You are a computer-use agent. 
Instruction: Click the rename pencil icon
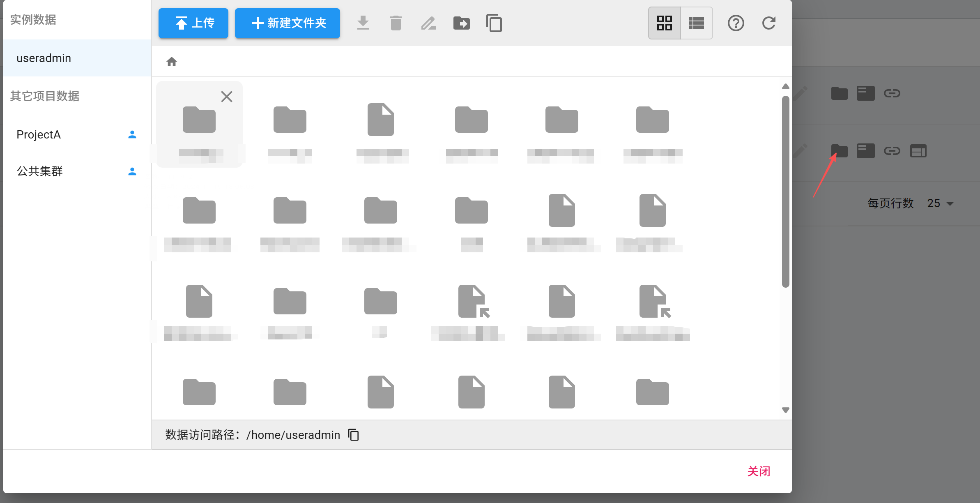[428, 23]
